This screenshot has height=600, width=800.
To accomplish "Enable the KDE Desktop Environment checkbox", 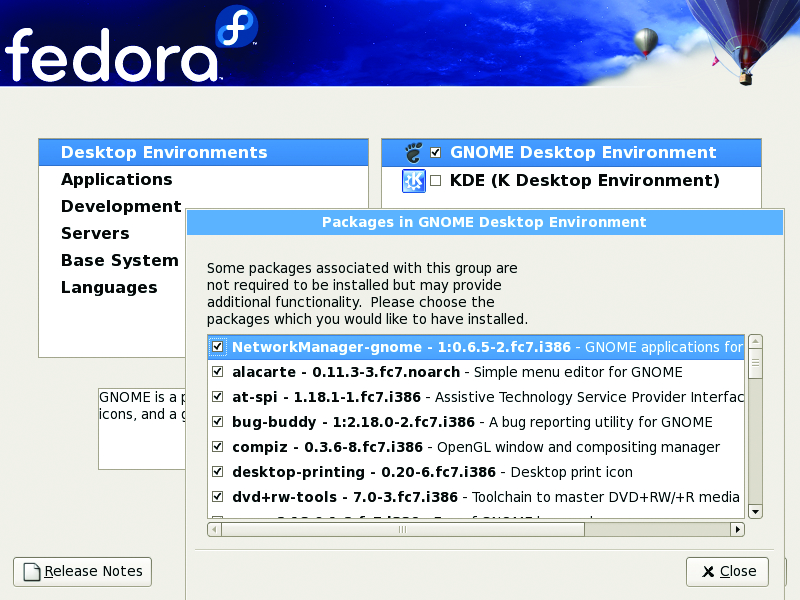I will coord(435,181).
